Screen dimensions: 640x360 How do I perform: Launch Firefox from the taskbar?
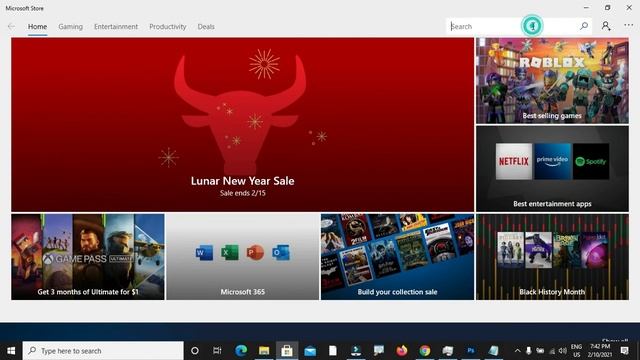[402, 351]
